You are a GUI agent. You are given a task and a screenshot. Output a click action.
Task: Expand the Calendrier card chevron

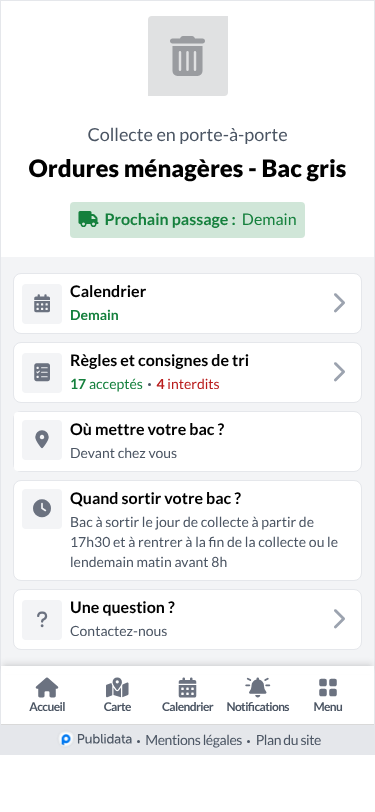point(339,303)
